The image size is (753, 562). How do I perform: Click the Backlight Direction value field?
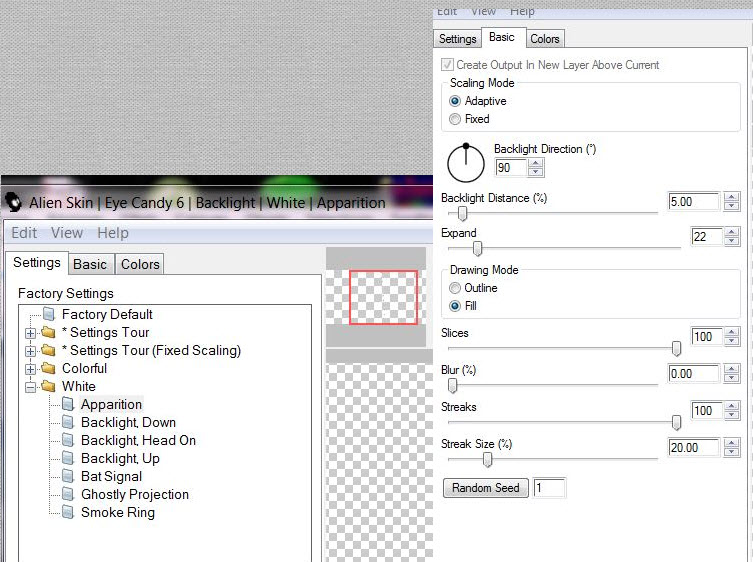point(511,168)
